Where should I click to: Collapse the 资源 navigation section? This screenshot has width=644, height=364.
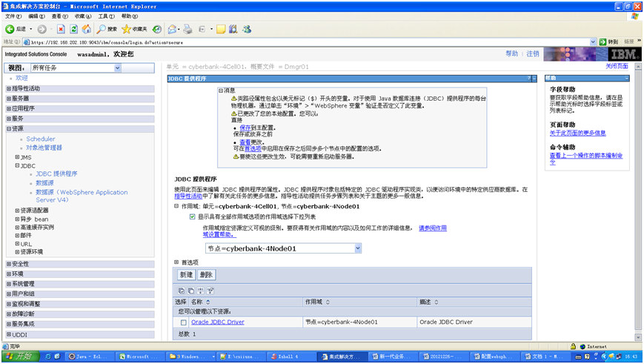[x=9, y=128]
